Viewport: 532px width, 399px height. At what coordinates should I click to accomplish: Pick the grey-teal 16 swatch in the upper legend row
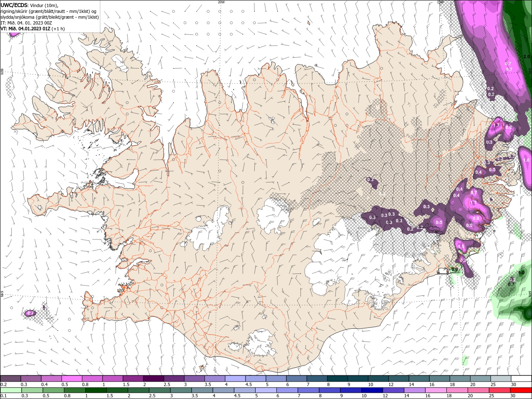[x=440, y=379]
